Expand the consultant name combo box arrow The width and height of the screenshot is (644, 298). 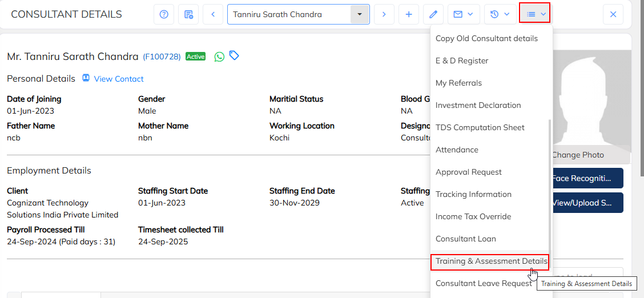point(360,14)
